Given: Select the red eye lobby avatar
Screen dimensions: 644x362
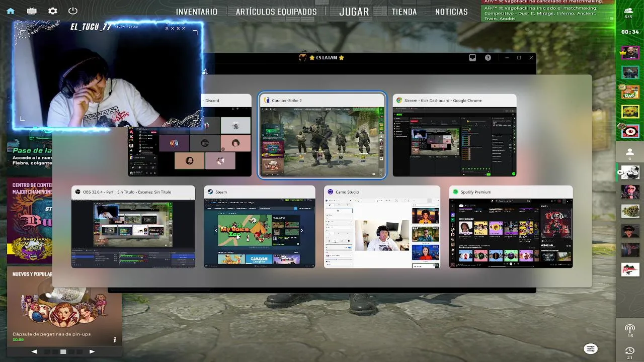Looking at the screenshot, I should [x=630, y=132].
